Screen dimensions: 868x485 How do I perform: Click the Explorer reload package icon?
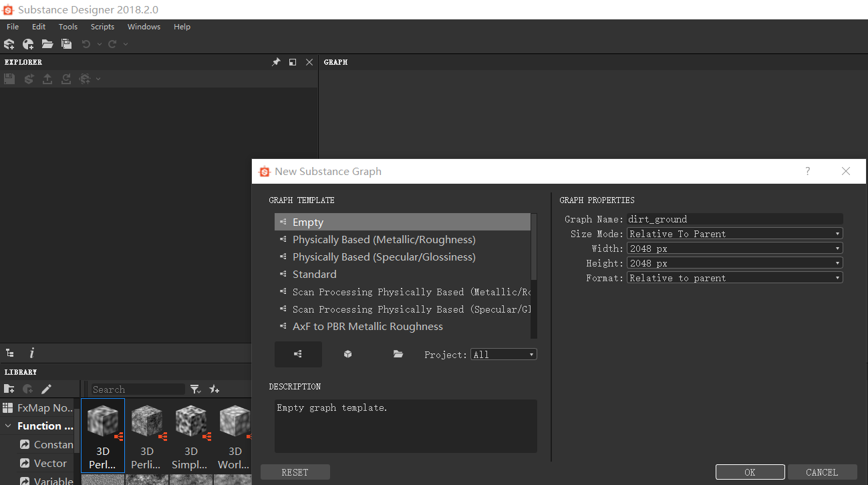[66, 79]
